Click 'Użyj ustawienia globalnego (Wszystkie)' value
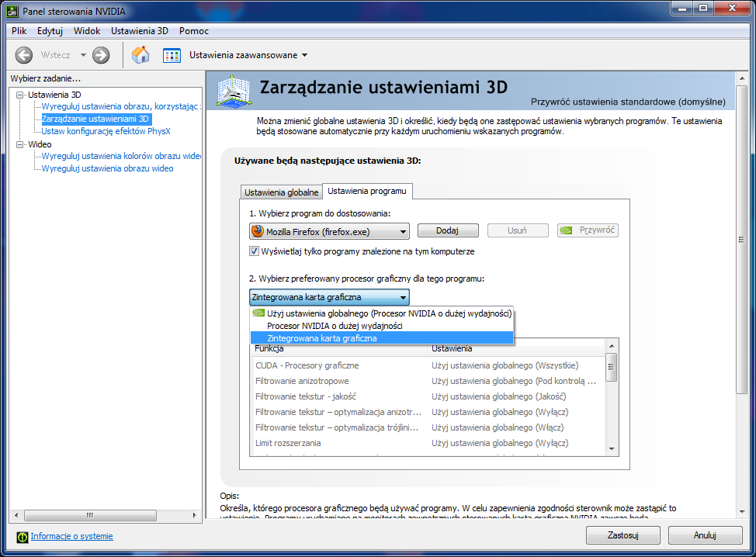This screenshot has width=756, height=557. click(505, 365)
